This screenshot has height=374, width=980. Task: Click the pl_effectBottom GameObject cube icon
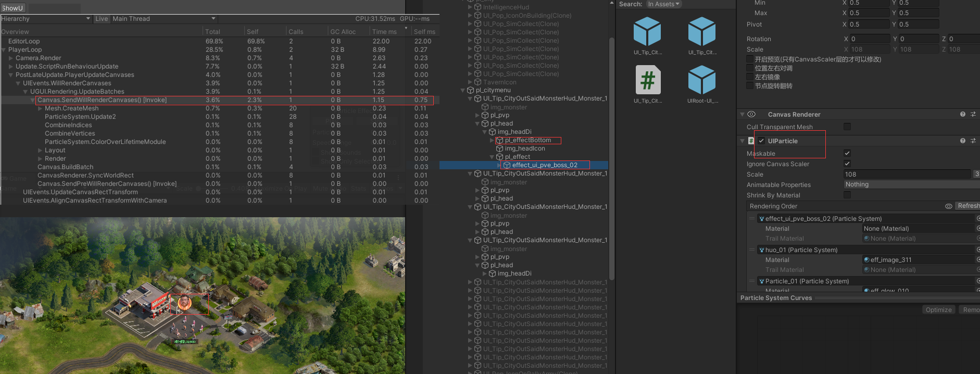point(500,140)
